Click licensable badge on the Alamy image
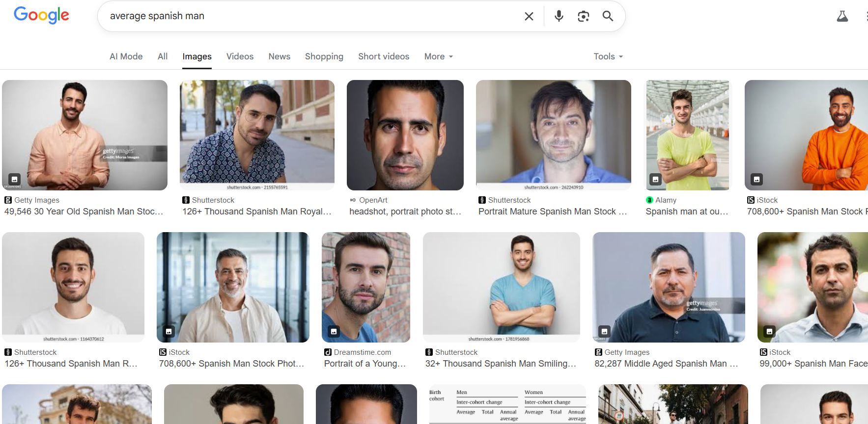The height and width of the screenshot is (424, 868). tap(656, 179)
